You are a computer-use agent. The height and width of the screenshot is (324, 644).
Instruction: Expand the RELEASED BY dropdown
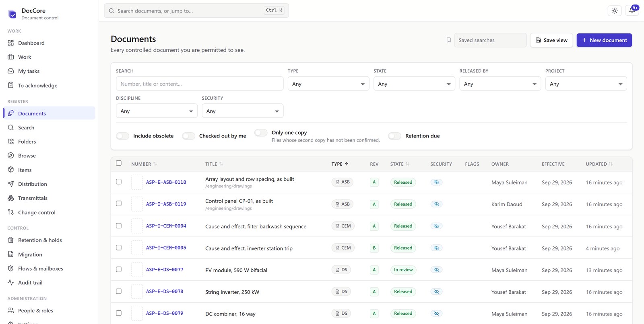pos(500,84)
